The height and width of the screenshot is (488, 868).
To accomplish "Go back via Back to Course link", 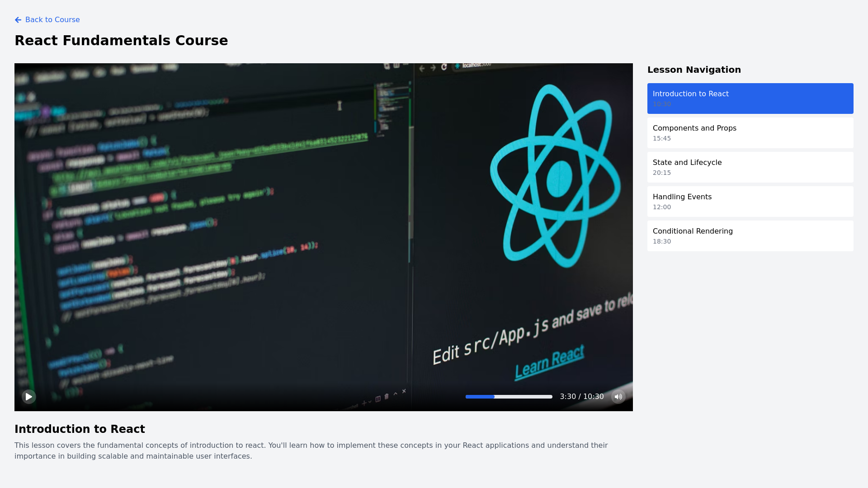I will tap(47, 20).
